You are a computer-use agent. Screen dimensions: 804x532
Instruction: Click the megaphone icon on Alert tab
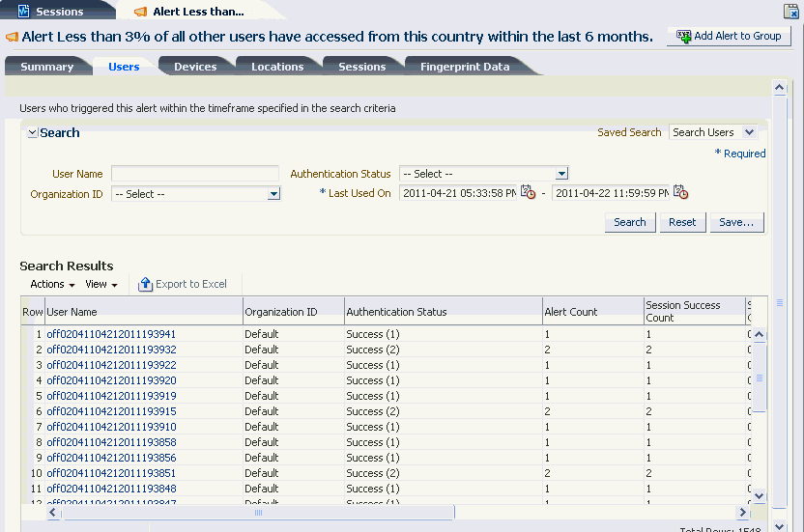[x=140, y=12]
